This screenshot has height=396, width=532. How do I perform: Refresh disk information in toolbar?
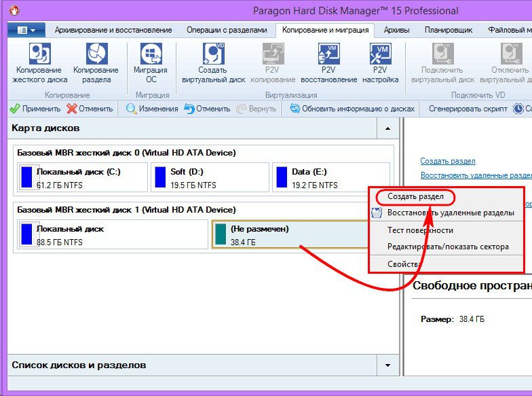point(351,109)
